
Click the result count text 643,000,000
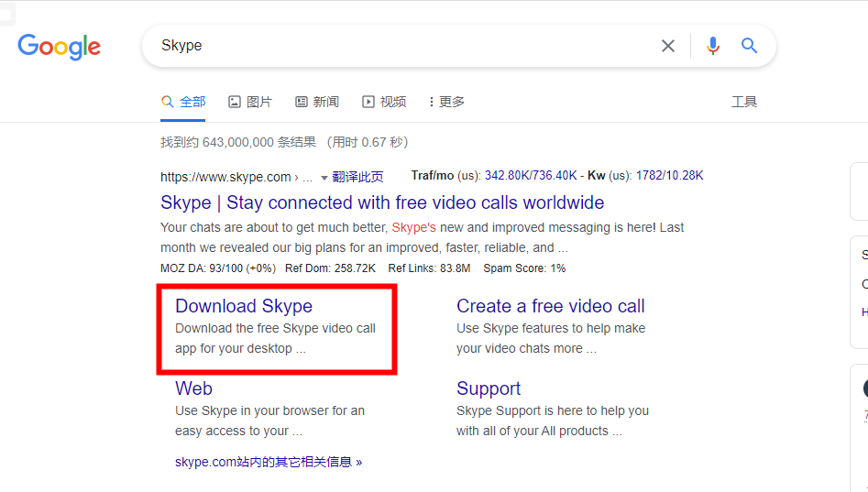[238, 142]
